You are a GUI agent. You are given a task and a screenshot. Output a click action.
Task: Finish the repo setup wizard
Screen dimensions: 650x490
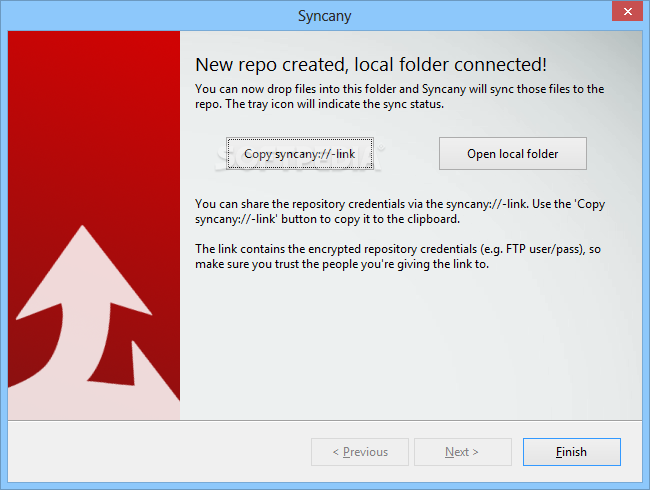[x=572, y=452]
